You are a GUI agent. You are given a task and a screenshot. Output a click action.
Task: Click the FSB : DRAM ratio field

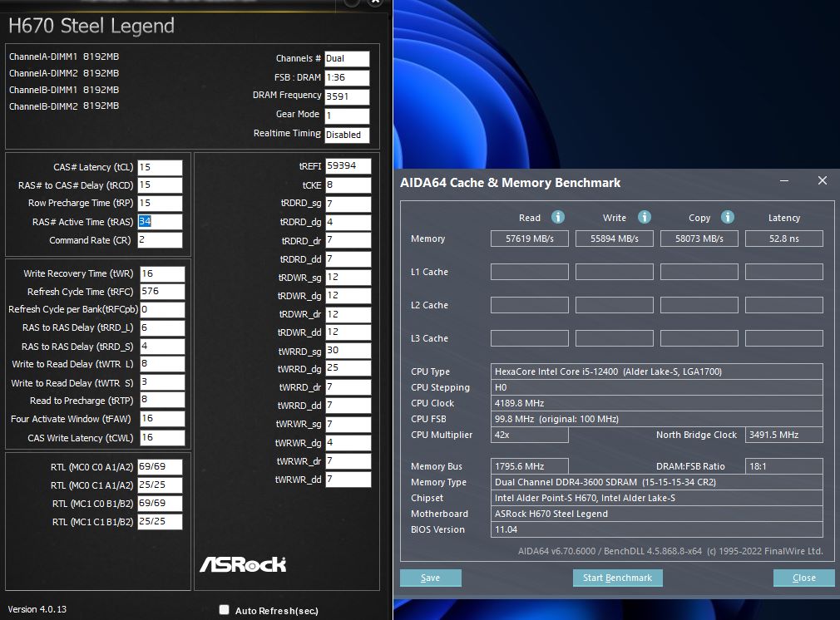pos(347,77)
